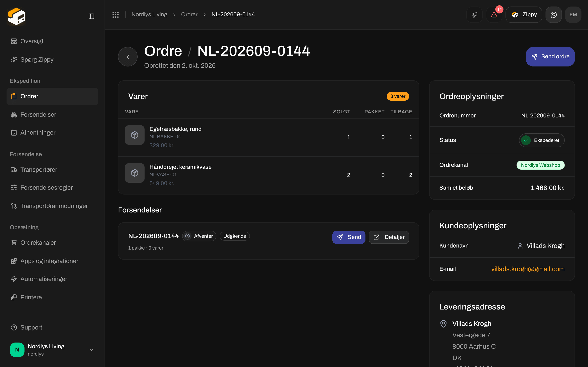Open the chat support bubble icon
The image size is (588, 367).
pos(553,14)
